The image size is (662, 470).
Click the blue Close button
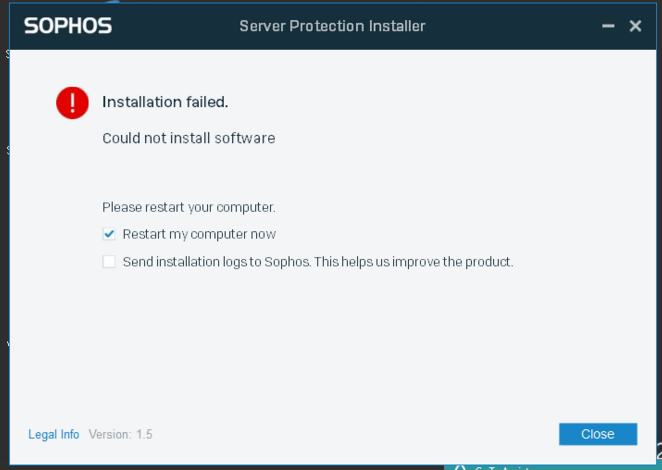click(x=598, y=434)
